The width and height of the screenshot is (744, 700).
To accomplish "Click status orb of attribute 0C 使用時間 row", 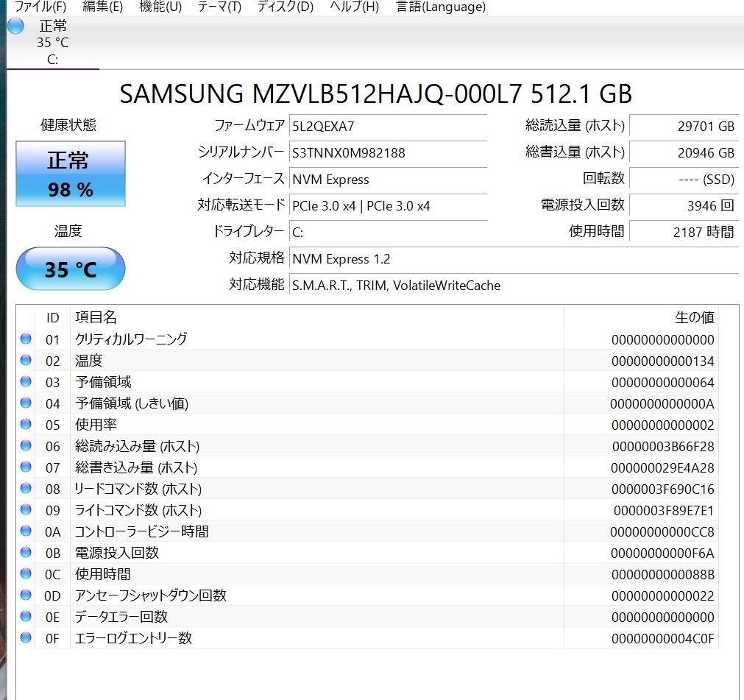I will [x=26, y=573].
